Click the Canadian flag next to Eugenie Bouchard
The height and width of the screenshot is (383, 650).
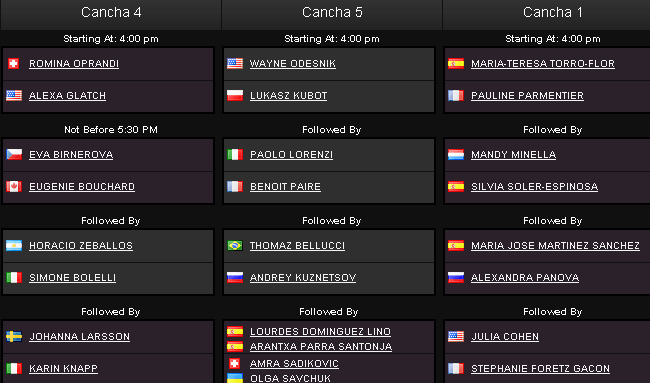14,187
